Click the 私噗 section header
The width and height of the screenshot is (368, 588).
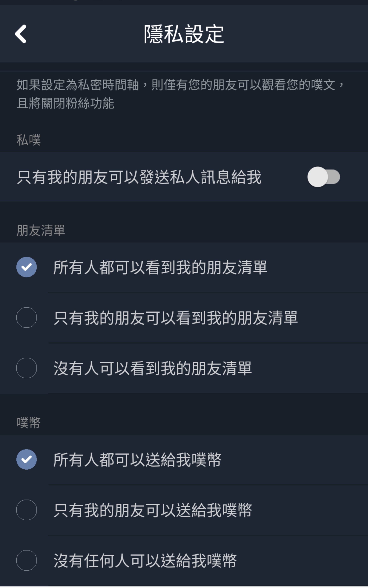pos(28,140)
